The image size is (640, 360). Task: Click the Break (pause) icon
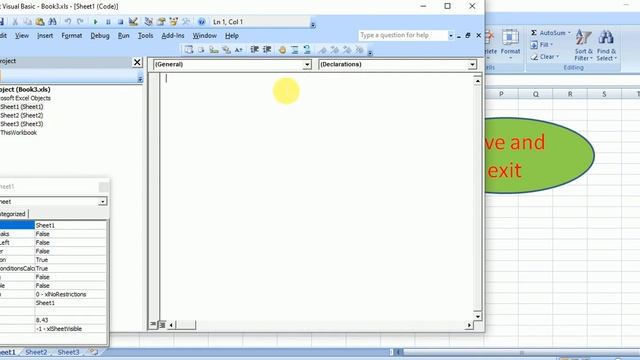tap(108, 22)
